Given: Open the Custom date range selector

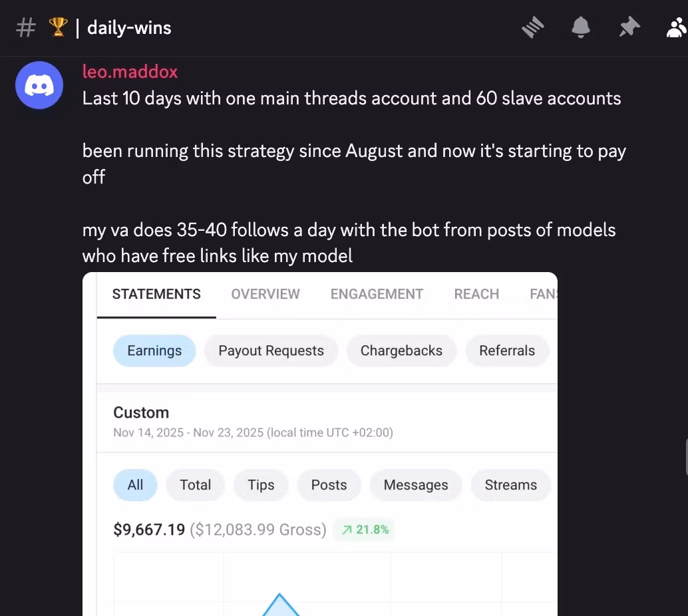Looking at the screenshot, I should [141, 412].
